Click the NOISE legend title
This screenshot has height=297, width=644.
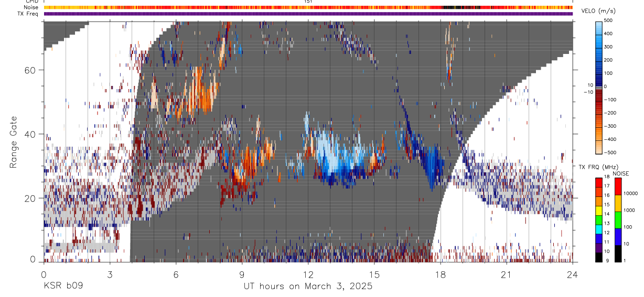click(621, 173)
